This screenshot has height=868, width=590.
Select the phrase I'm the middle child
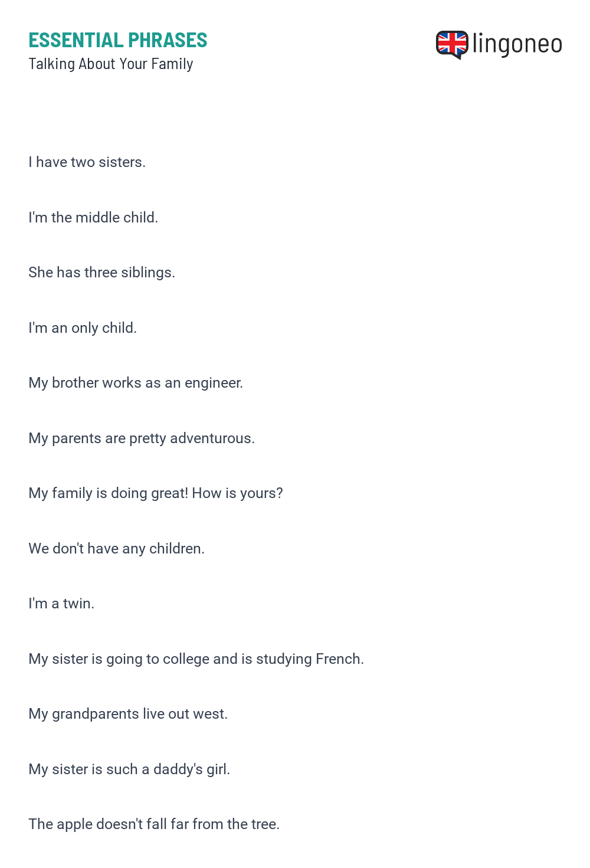click(x=93, y=217)
